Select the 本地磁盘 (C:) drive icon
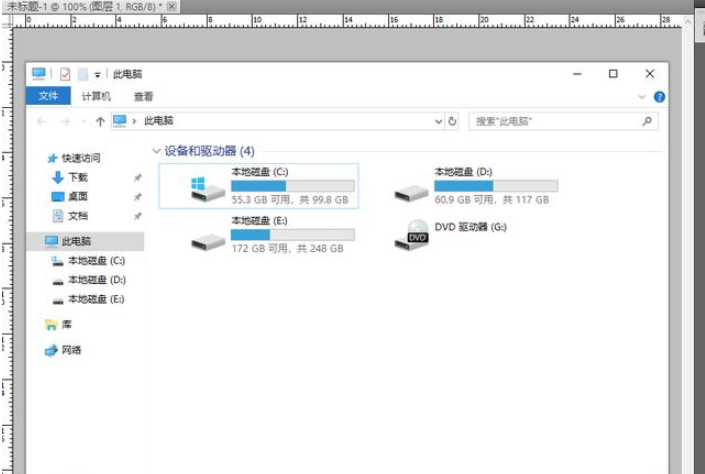This screenshot has width=705, height=474. pos(207,189)
